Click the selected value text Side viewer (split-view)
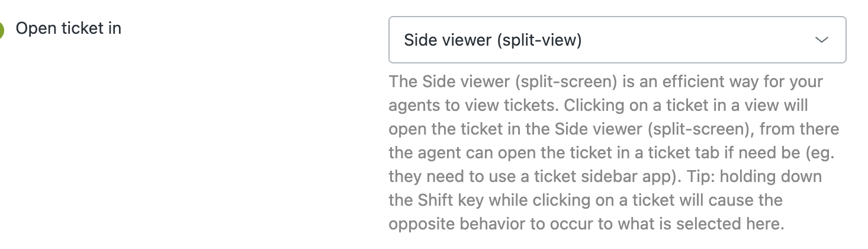The width and height of the screenshot is (868, 249). click(x=493, y=40)
